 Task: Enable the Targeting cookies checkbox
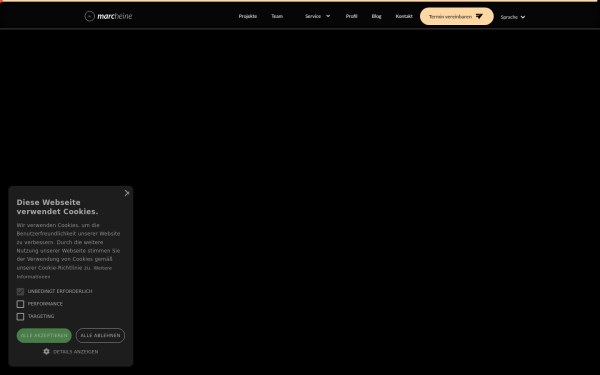(20, 316)
